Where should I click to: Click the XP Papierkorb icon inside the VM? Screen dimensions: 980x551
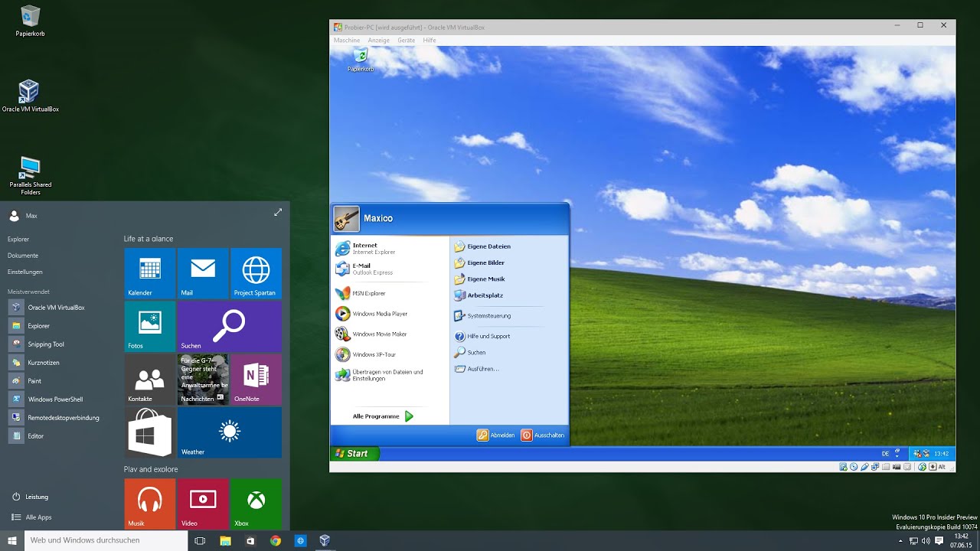(361, 60)
